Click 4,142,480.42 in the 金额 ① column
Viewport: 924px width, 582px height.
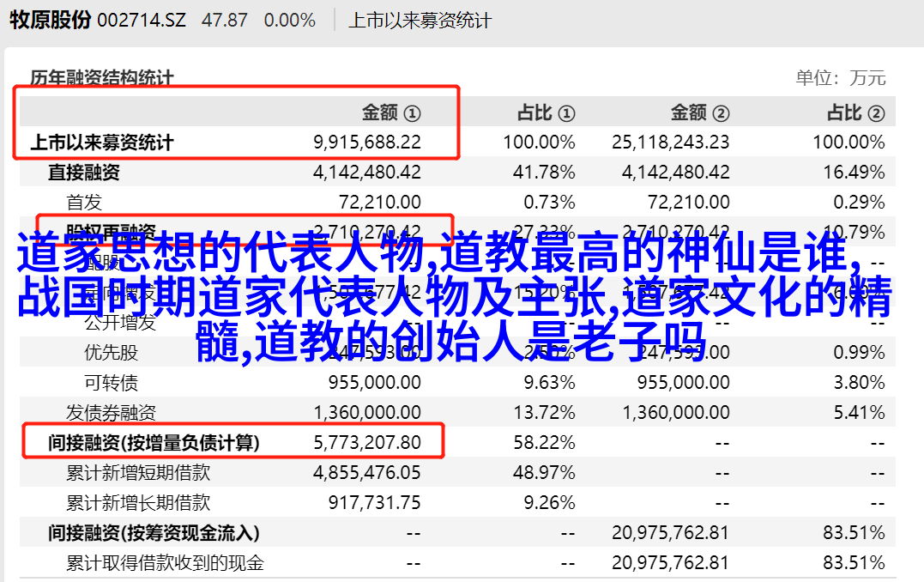pyautogui.click(x=367, y=173)
